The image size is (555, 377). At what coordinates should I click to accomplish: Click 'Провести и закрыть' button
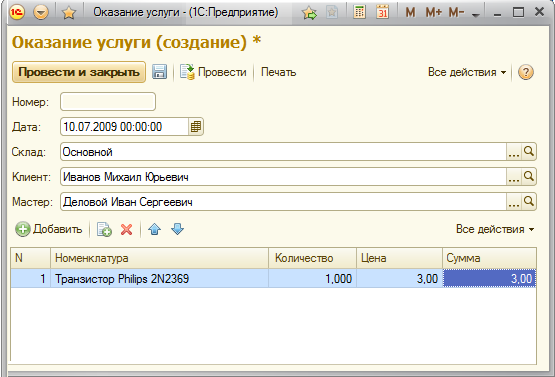[79, 72]
